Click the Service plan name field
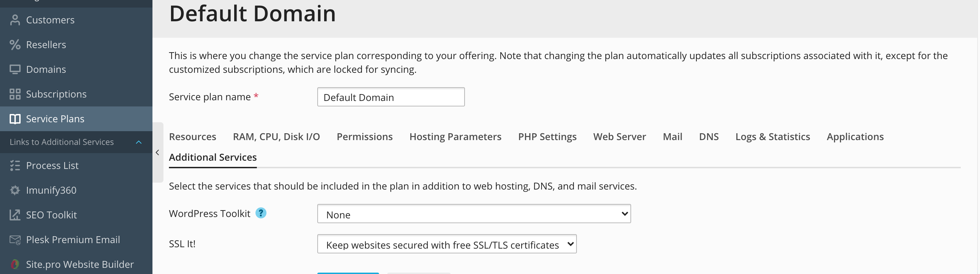 point(391,97)
